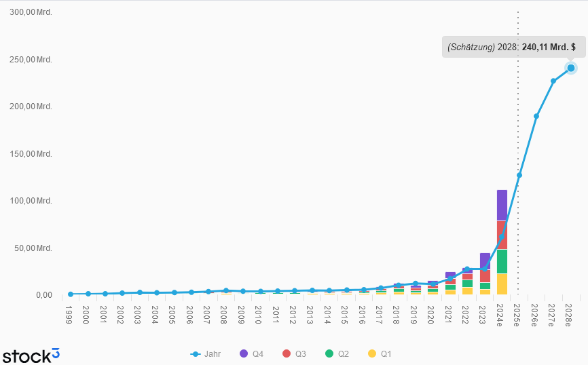Click the stock3 logo
This screenshot has width=588, height=365.
(x=31, y=355)
